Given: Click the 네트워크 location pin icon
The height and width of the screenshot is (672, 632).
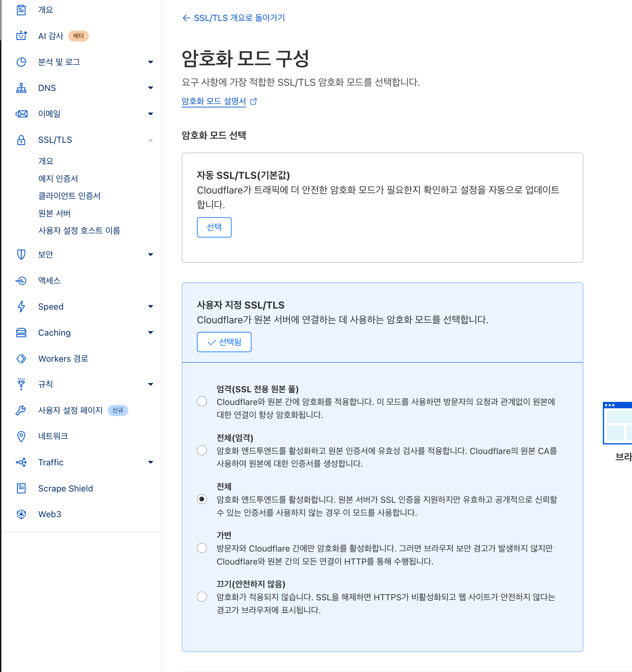Looking at the screenshot, I should point(21,437).
